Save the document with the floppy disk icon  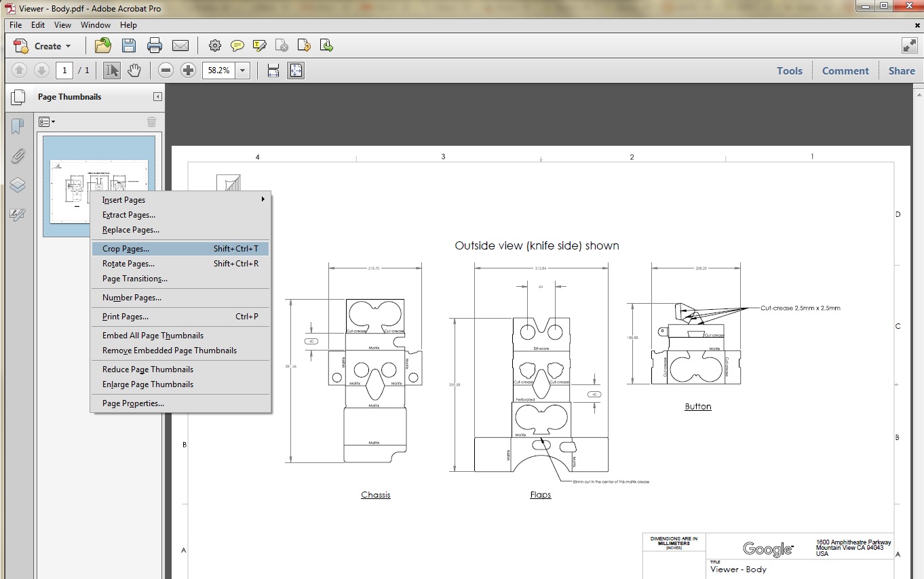point(129,46)
